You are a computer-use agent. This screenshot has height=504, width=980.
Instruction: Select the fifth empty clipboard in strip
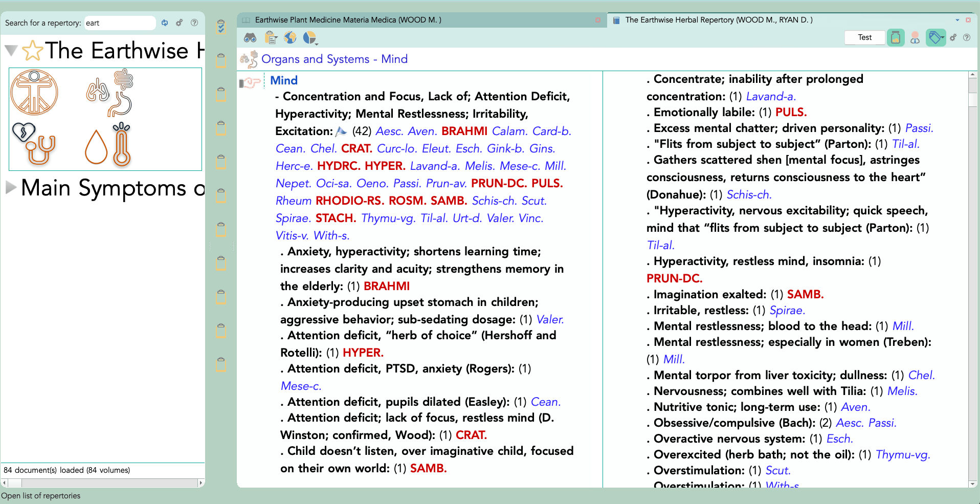221,195
